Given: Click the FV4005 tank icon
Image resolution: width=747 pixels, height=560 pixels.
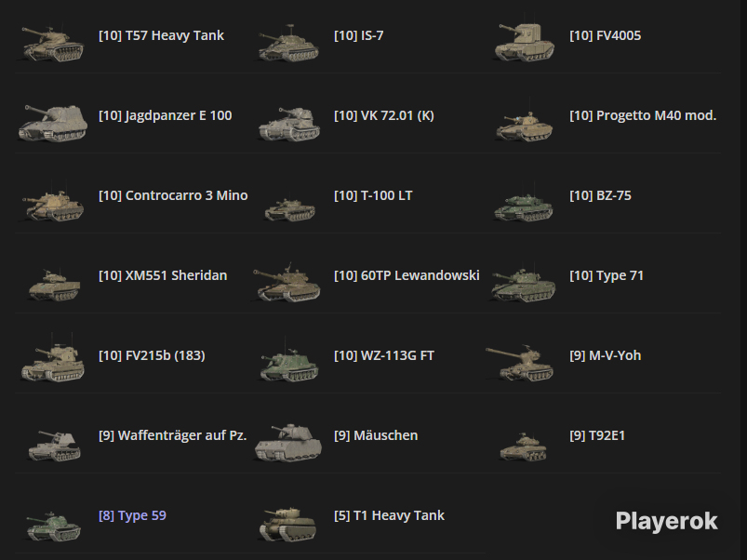Looking at the screenshot, I should pos(524,42).
